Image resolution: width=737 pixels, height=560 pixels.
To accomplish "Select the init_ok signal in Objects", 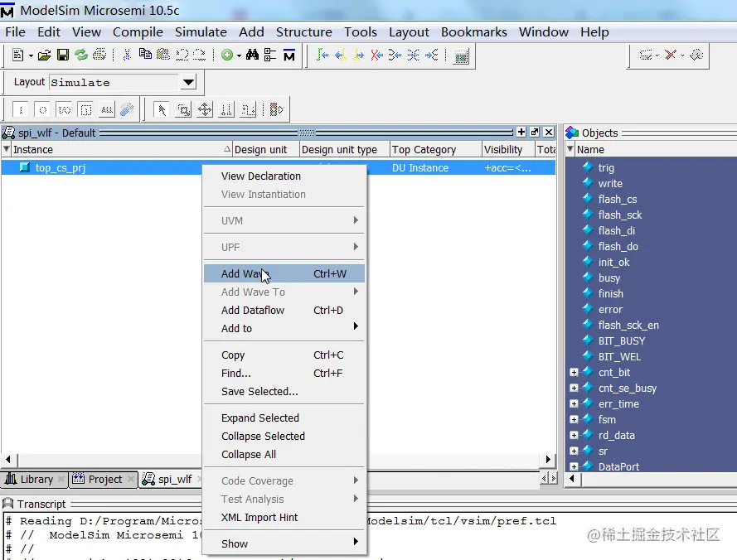I will pyautogui.click(x=613, y=262).
